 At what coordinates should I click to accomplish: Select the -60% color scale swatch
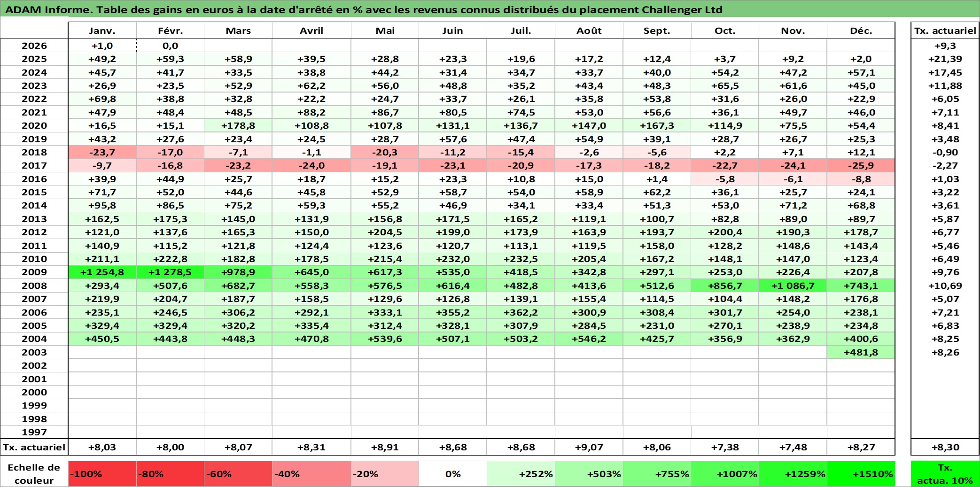[x=238, y=474]
